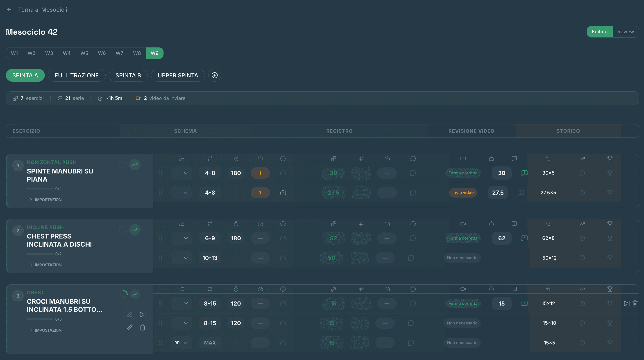Click the trophy icon in the 50×12 storico row
Viewport: 644px width, 360px height.
(610, 258)
